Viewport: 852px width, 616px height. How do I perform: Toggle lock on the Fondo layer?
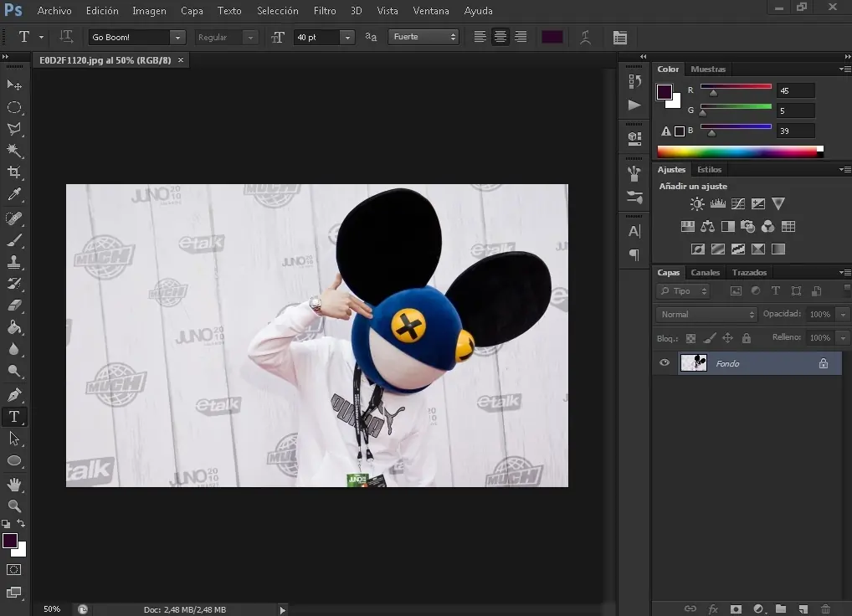[x=823, y=363]
